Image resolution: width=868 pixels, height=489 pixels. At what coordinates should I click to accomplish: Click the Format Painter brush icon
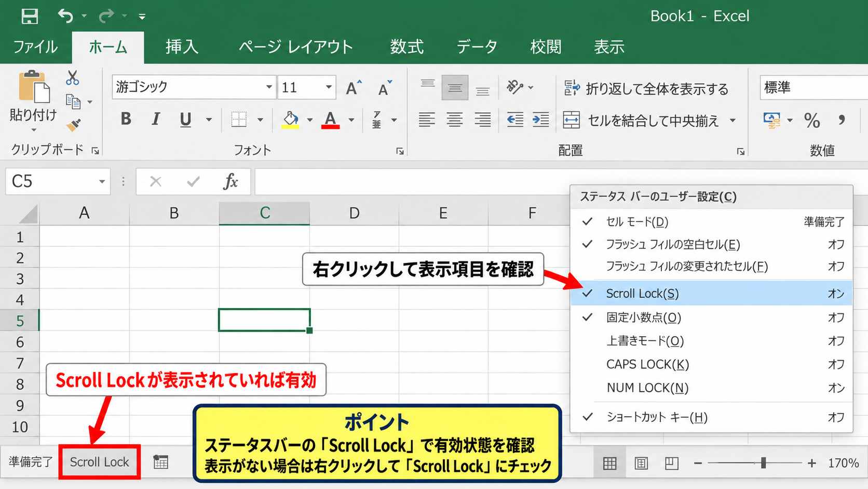click(x=74, y=125)
